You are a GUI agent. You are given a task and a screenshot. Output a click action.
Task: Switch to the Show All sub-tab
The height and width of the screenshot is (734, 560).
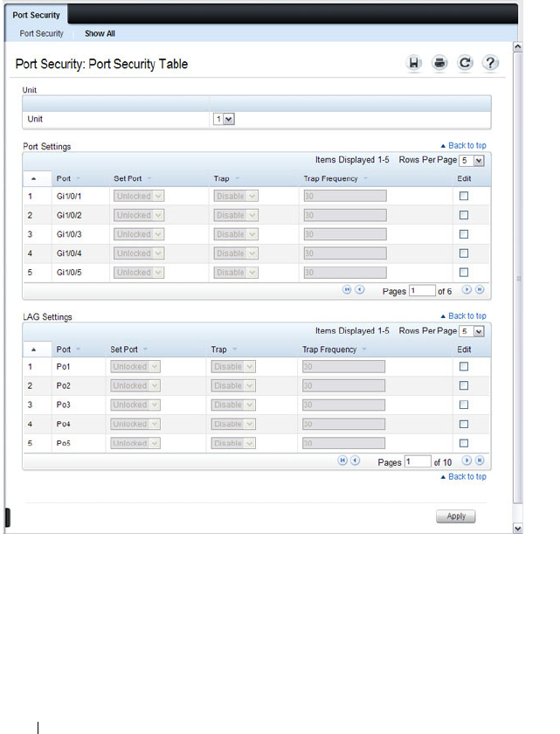coord(100,34)
